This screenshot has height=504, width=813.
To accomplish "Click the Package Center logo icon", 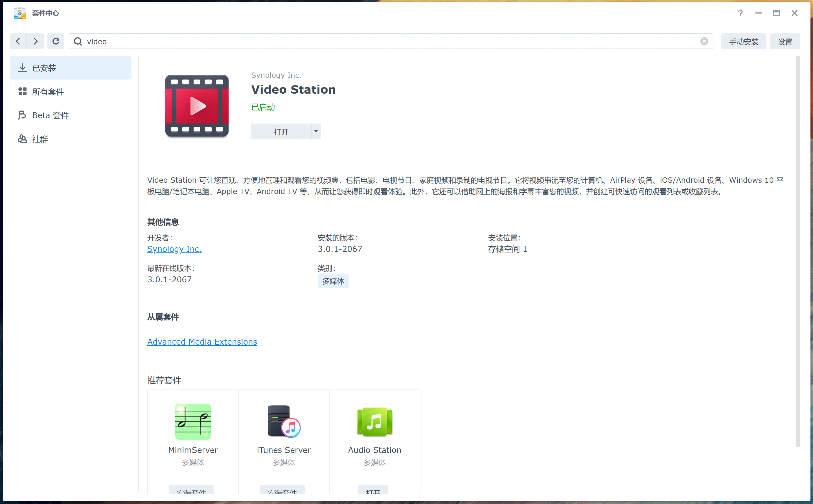I will [20, 13].
